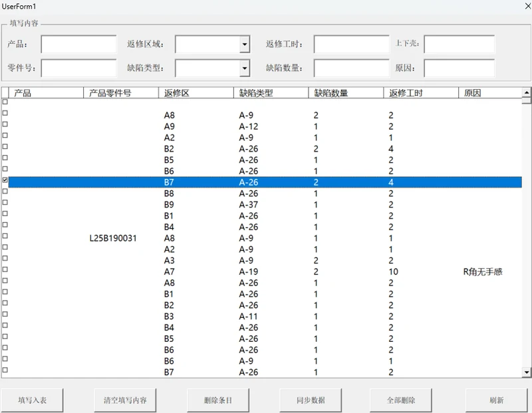Click the 删除条目 button
The height and width of the screenshot is (413, 532).
(218, 400)
